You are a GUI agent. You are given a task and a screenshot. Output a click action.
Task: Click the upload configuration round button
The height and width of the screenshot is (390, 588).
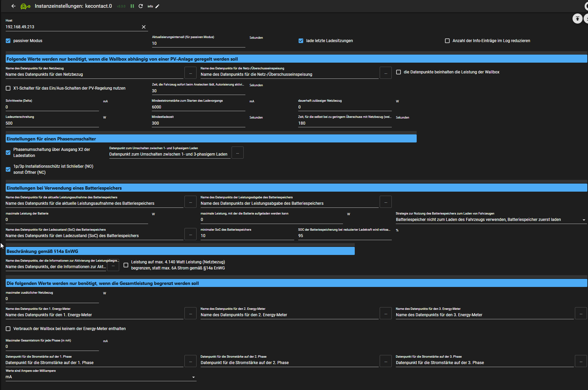coord(577,19)
